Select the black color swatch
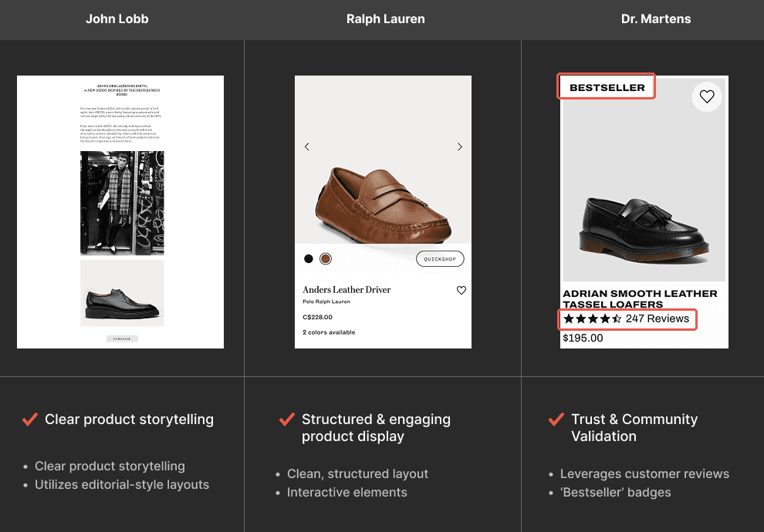 309,258
